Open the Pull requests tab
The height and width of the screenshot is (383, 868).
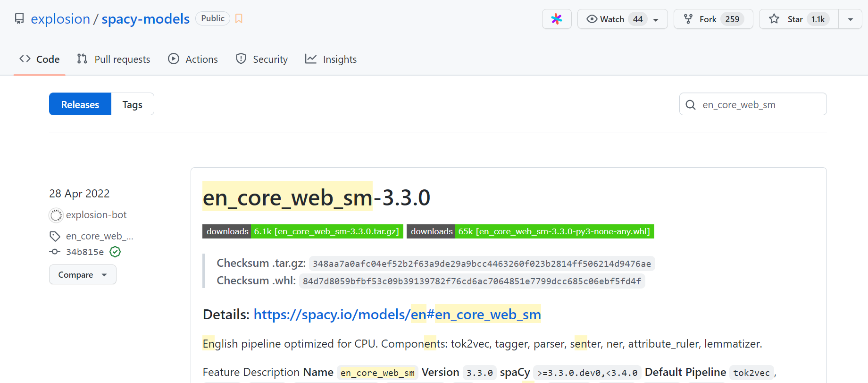pyautogui.click(x=114, y=60)
